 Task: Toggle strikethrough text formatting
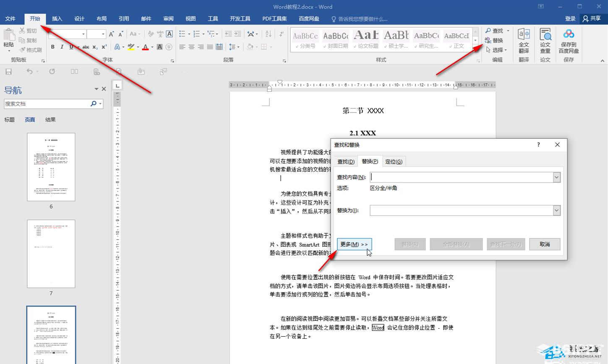[86, 47]
